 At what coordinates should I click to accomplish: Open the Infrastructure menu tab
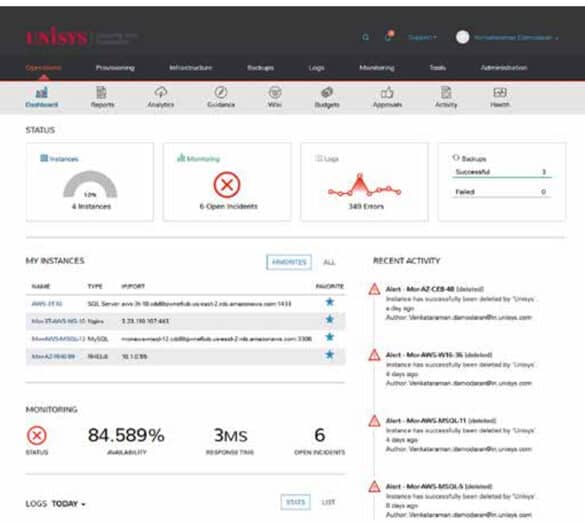[191, 68]
